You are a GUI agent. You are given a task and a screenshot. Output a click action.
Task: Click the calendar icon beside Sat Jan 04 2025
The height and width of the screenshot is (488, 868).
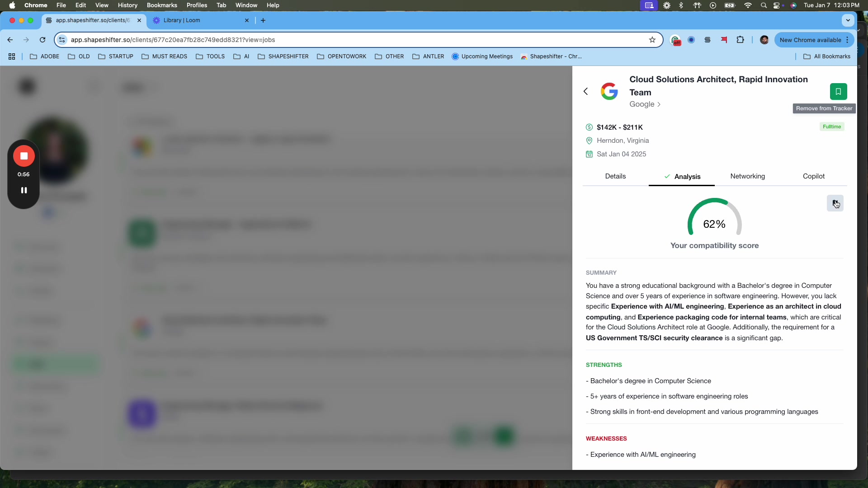(x=589, y=154)
